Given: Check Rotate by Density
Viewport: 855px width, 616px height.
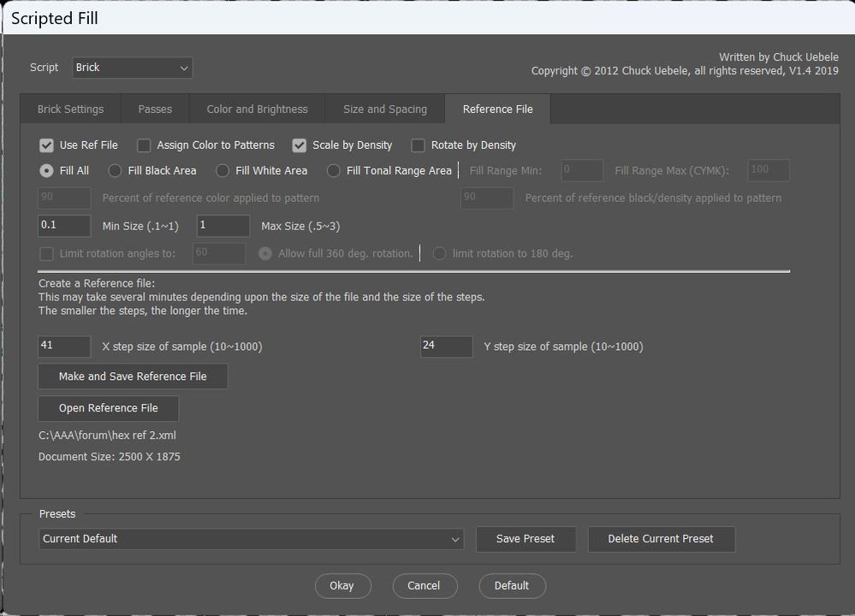Looking at the screenshot, I should [419, 145].
